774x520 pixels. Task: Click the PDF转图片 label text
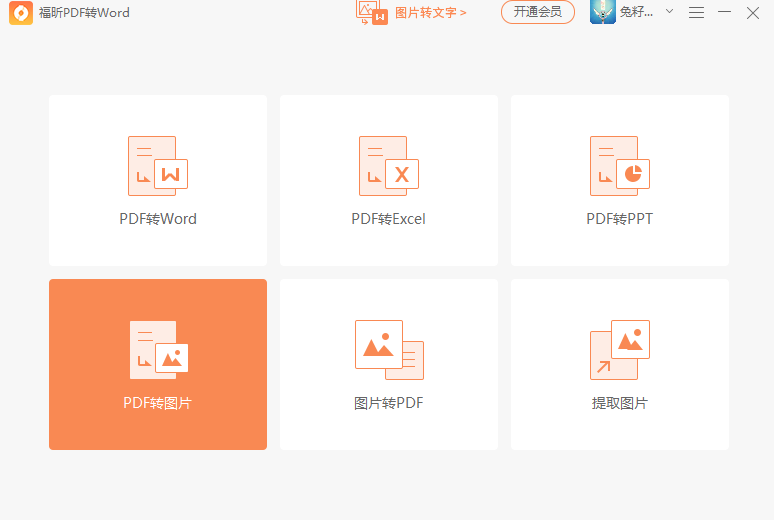coord(157,403)
